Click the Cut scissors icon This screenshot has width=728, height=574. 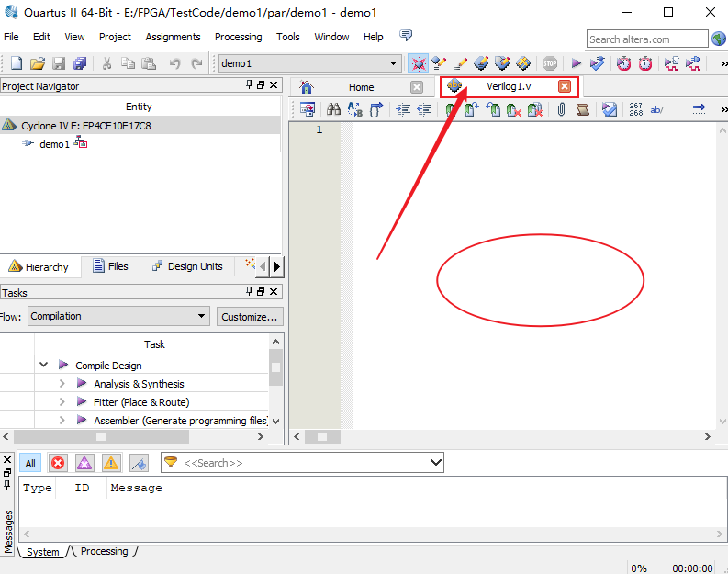[x=106, y=63]
